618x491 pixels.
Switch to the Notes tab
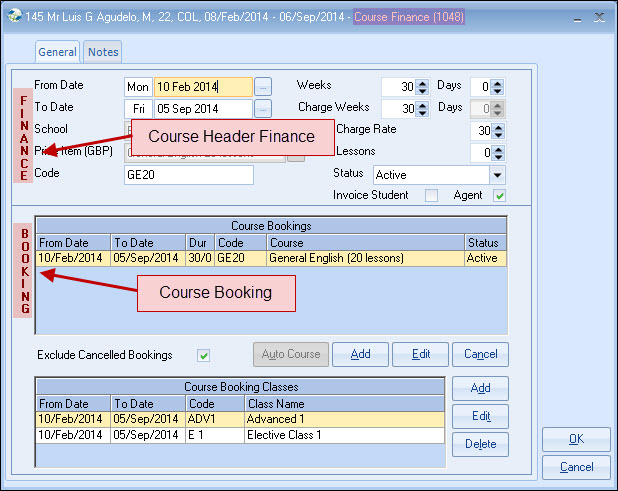(x=102, y=52)
